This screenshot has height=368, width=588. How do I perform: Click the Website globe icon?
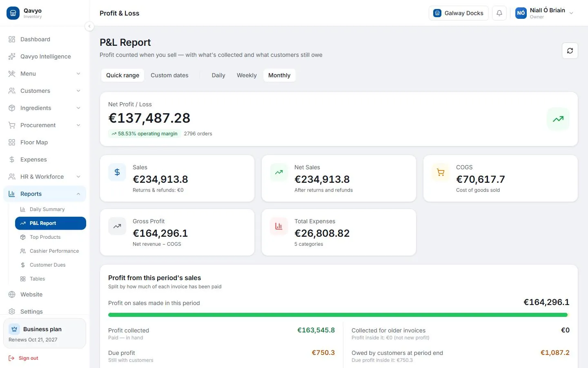coord(12,294)
